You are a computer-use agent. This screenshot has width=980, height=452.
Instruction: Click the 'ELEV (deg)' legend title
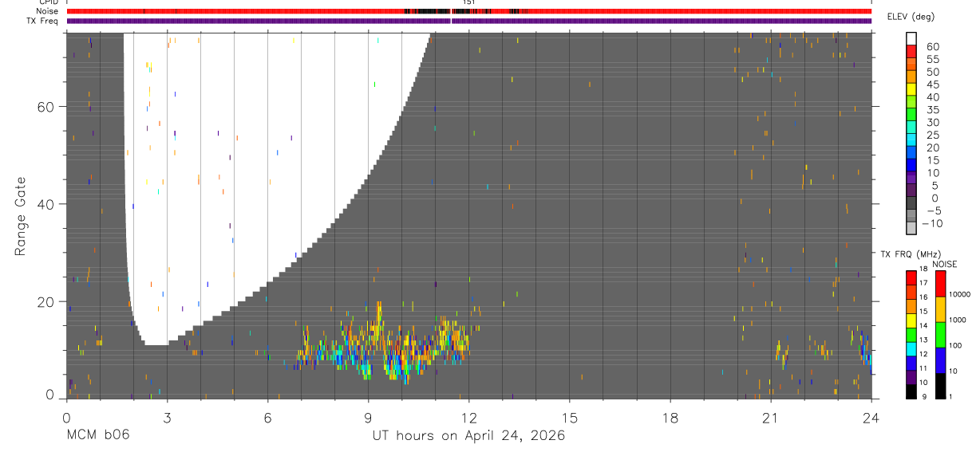(x=911, y=17)
